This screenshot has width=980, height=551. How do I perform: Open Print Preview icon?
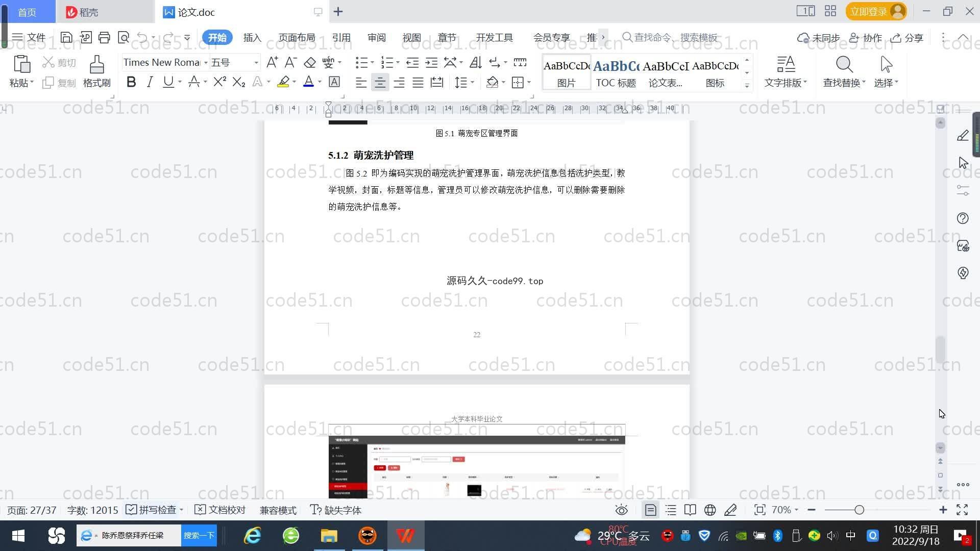tap(124, 37)
